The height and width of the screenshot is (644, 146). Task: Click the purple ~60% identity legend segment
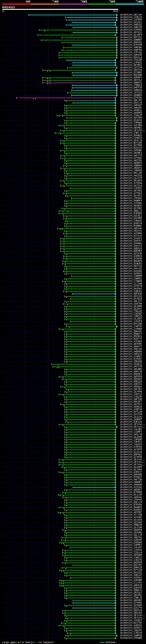(73, 4)
